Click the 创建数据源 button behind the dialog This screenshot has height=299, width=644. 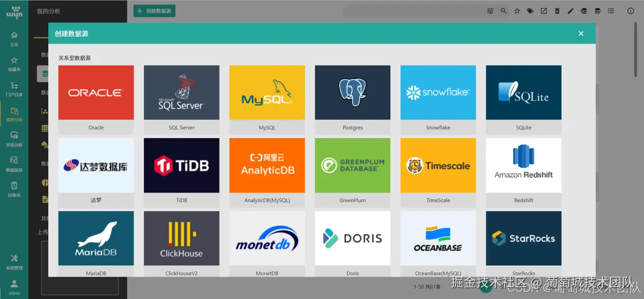(x=155, y=11)
